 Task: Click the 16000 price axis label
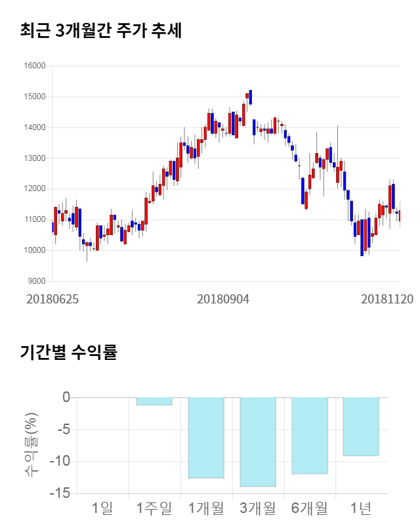35,66
